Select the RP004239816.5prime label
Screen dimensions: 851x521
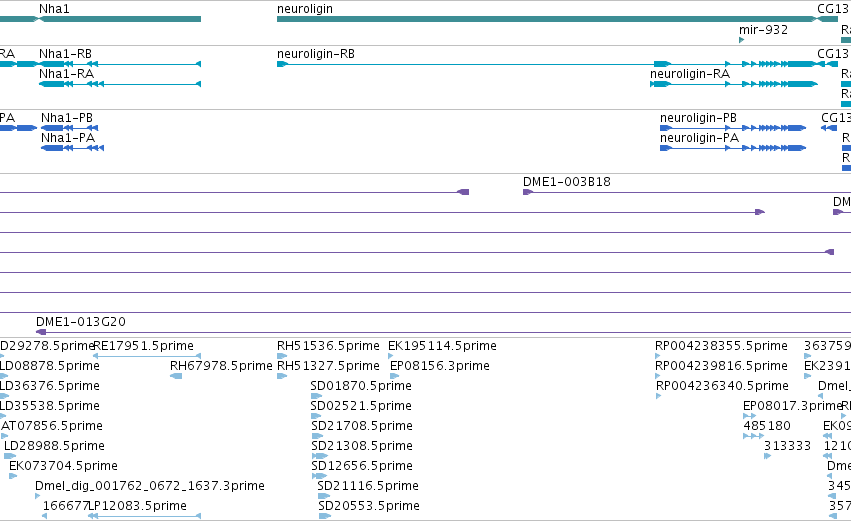721,366
